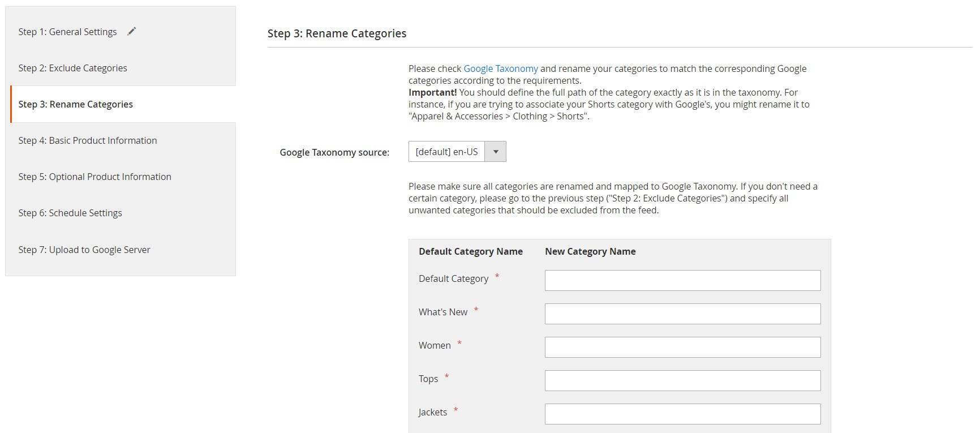Open Step 1: General Settings tab
Screen dimensions: 980x433
pos(67,32)
